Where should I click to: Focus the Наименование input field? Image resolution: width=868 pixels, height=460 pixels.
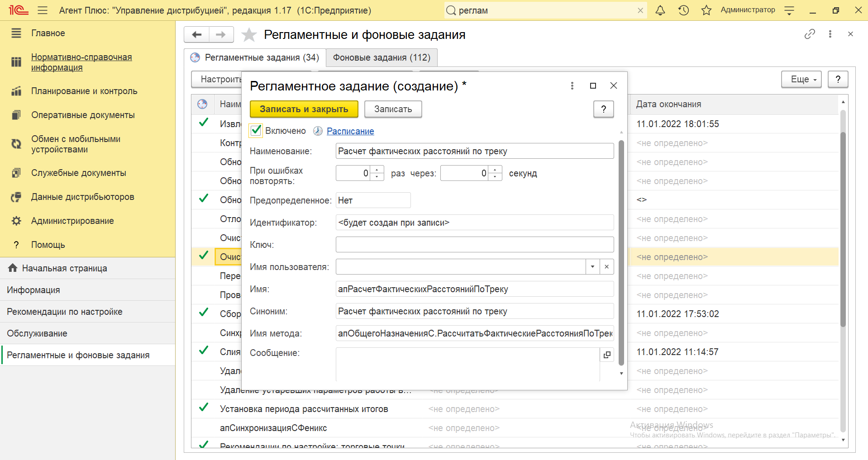click(x=475, y=151)
